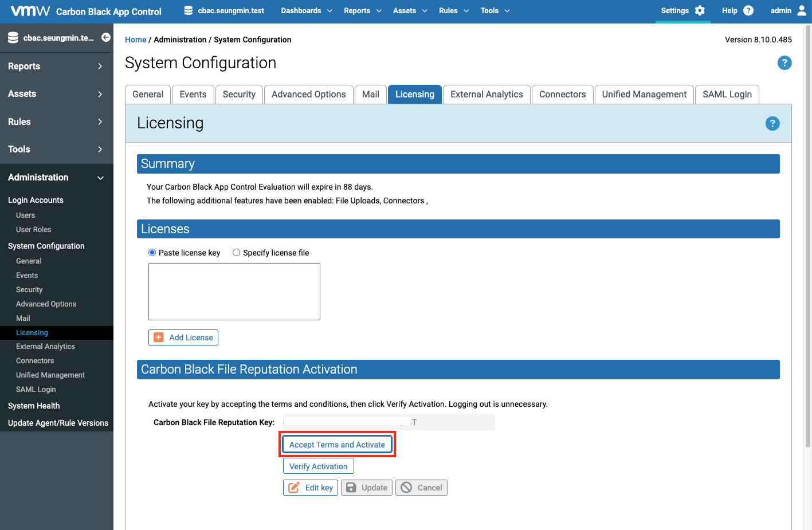812x530 pixels.
Task: Click the page vertical scrollbar
Action: tap(808, 235)
